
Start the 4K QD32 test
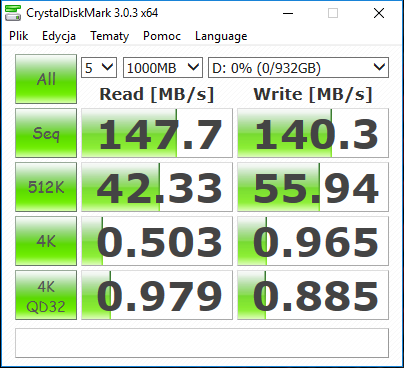tap(46, 295)
